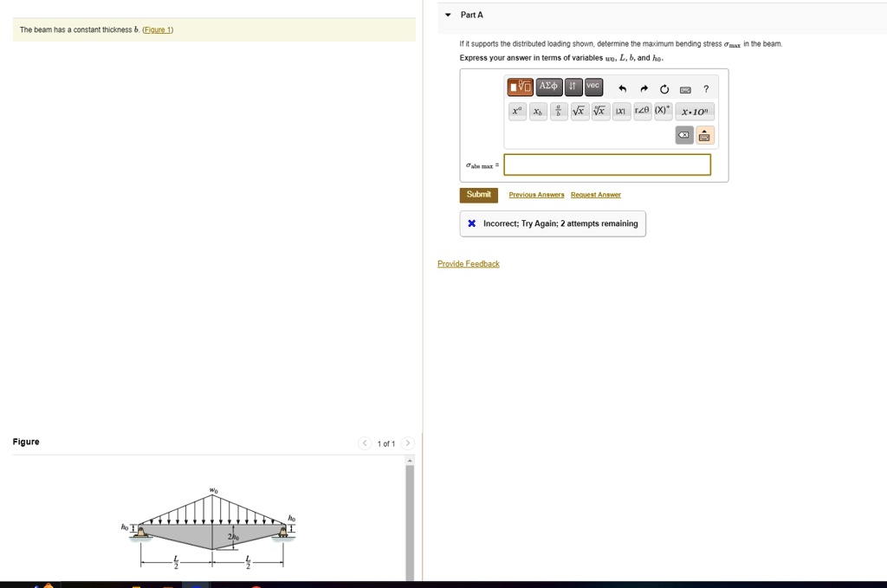Click the sigma abs max answer field
Viewport: 887px width, 588px height.
tap(607, 165)
